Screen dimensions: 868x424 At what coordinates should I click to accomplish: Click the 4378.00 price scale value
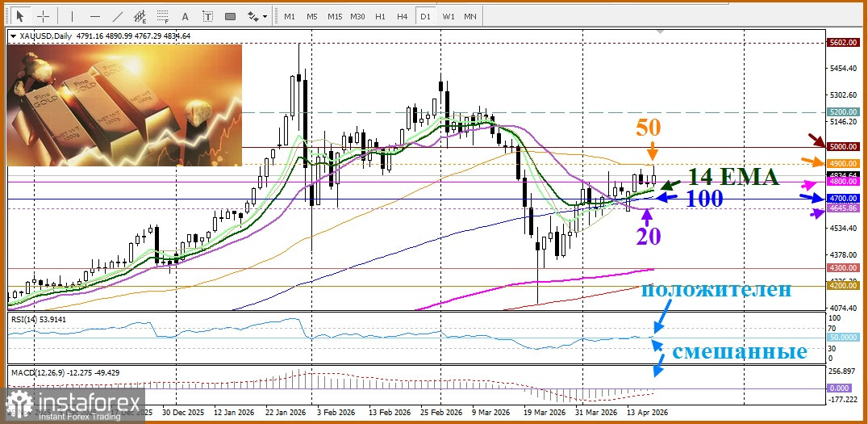pos(842,255)
